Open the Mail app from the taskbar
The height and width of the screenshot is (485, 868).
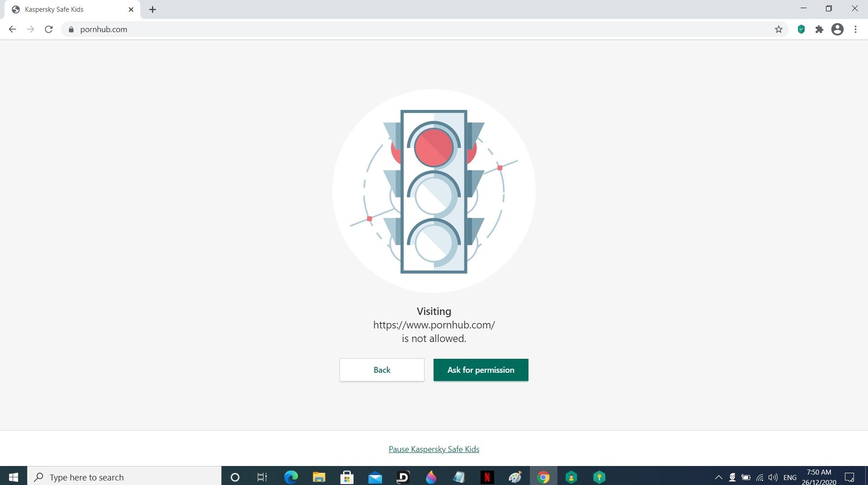375,477
